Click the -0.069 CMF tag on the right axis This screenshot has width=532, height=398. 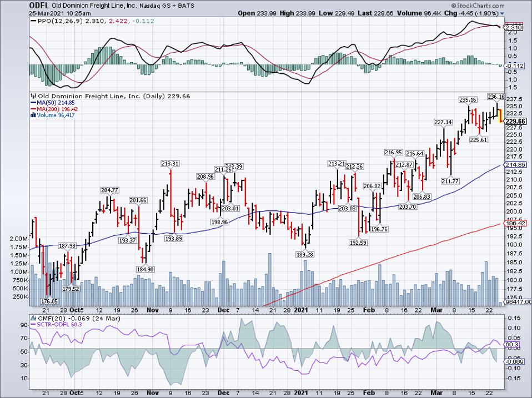point(515,362)
